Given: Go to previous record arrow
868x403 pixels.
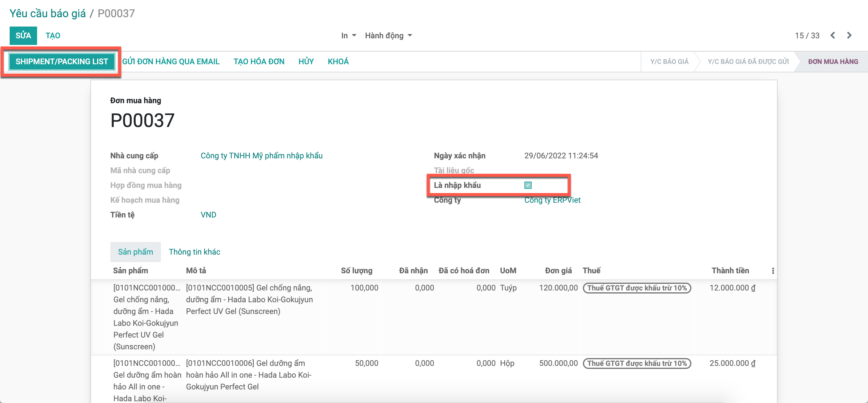Looking at the screenshot, I should point(833,35).
